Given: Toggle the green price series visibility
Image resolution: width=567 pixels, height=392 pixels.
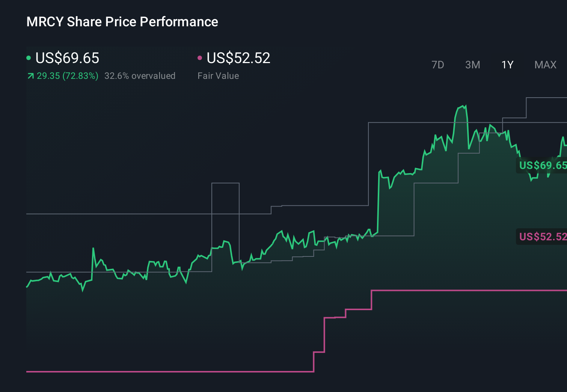Looking at the screenshot, I should [x=29, y=58].
